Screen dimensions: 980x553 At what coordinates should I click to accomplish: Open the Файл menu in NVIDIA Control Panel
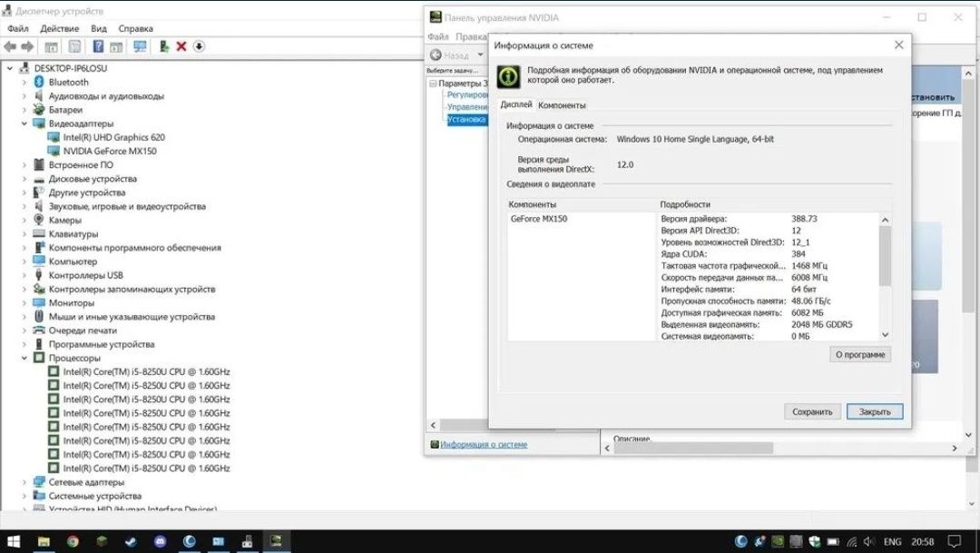pos(438,37)
